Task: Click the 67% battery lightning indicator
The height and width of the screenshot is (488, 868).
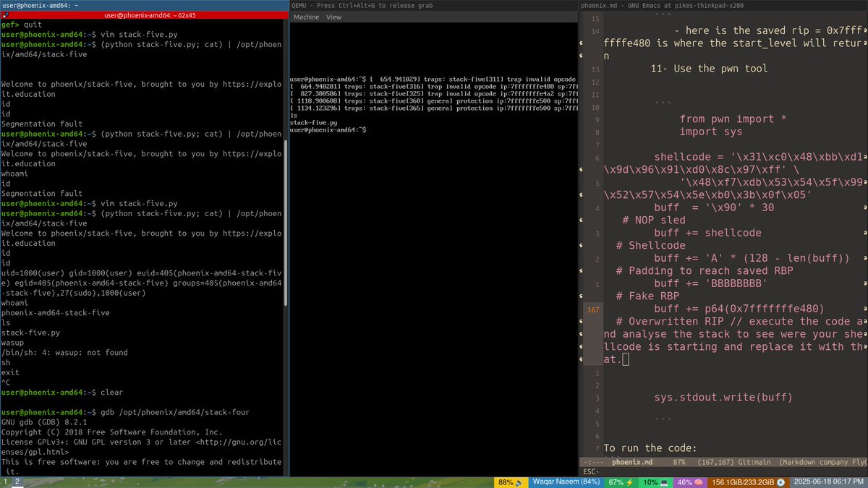Action: [x=621, y=481]
